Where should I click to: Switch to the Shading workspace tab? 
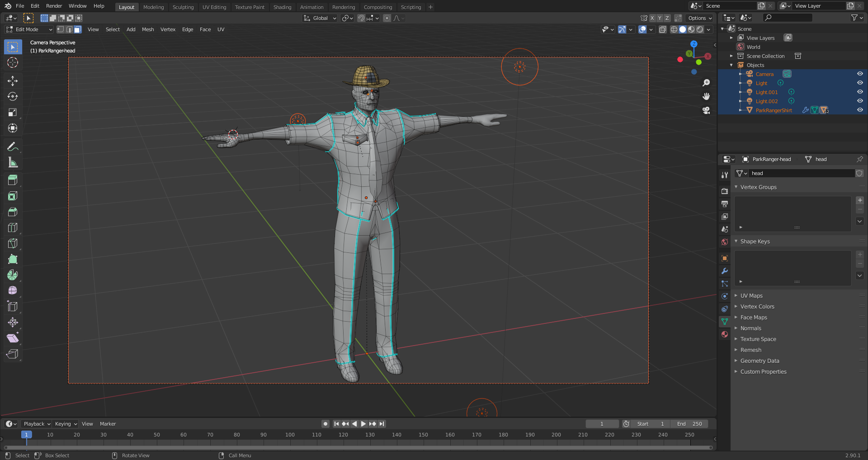[x=282, y=7]
